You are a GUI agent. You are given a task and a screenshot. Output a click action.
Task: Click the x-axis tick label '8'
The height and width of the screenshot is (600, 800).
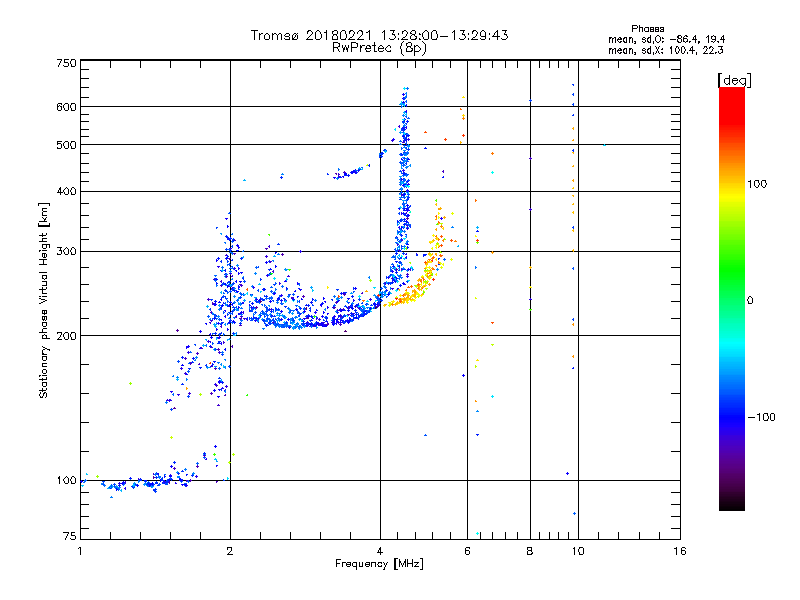click(x=530, y=551)
